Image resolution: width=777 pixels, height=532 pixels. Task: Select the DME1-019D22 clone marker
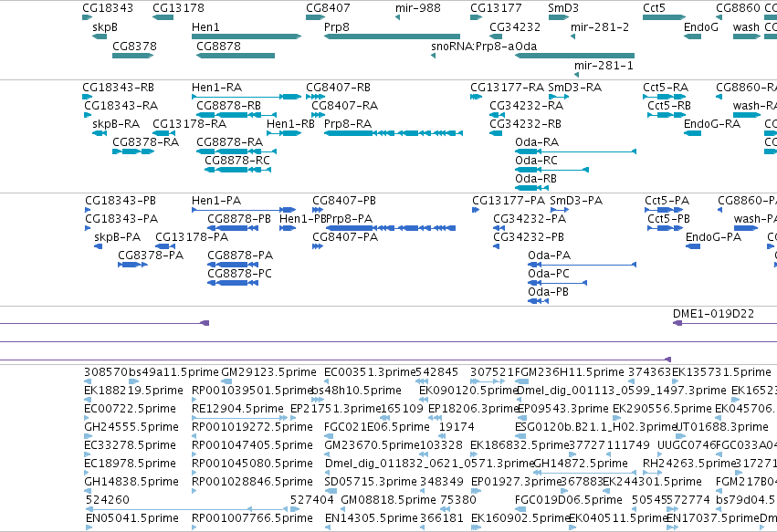coord(677,323)
